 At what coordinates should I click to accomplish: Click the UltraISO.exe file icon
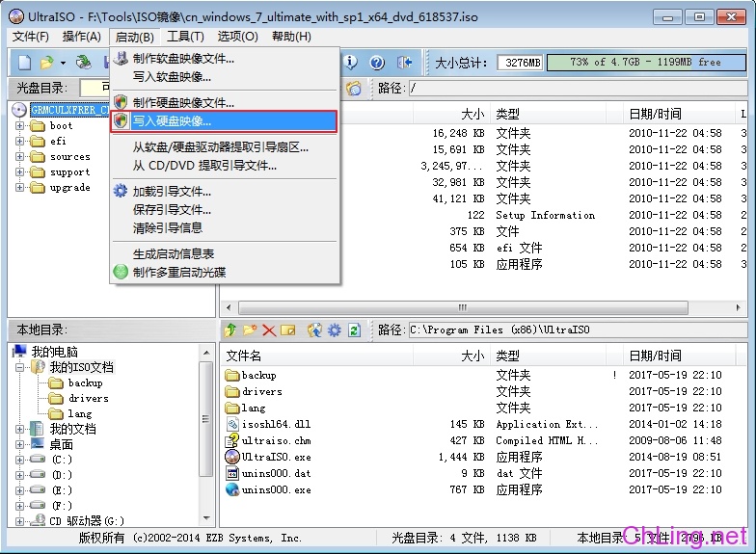point(232,457)
